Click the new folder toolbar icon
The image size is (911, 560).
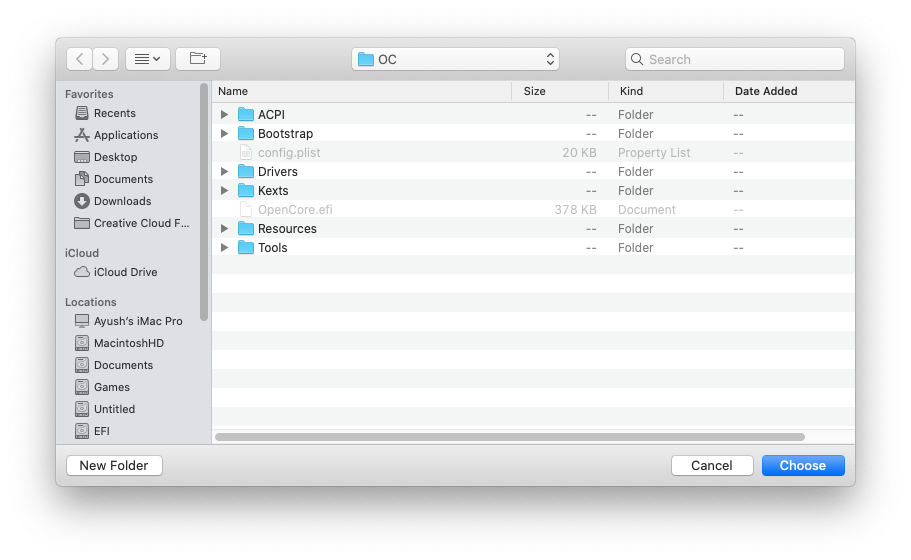[x=198, y=59]
